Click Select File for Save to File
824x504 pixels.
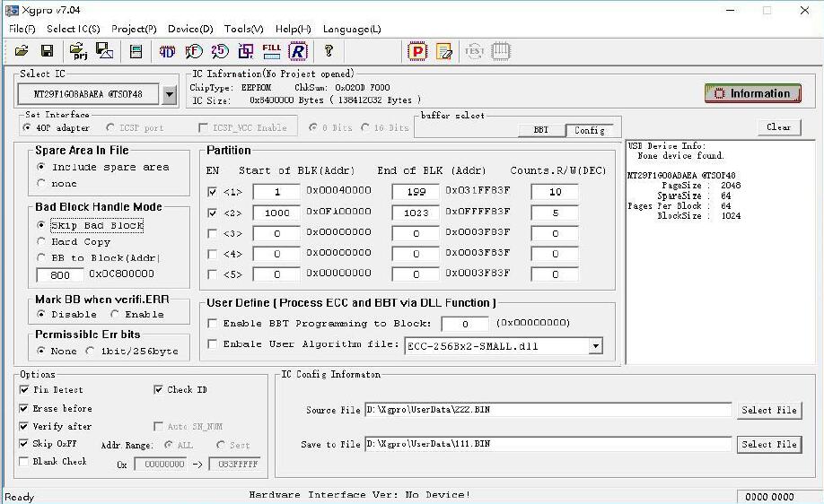coord(769,444)
